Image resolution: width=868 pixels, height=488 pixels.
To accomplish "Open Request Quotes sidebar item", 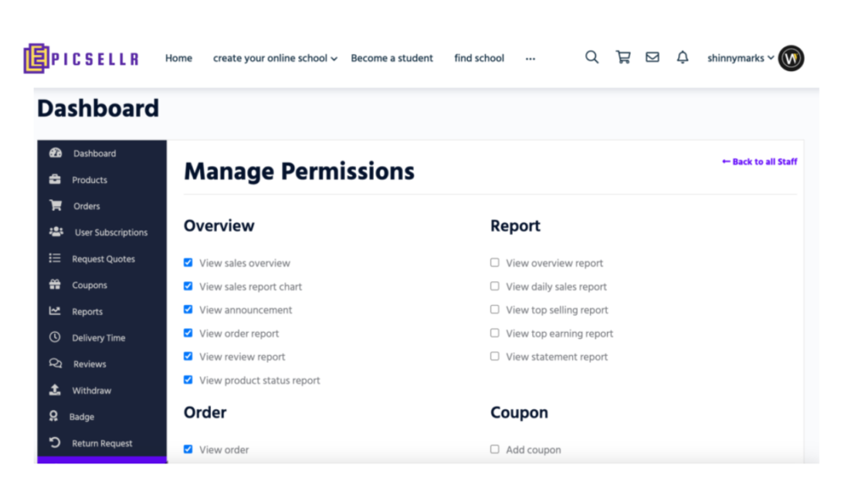I will point(102,258).
